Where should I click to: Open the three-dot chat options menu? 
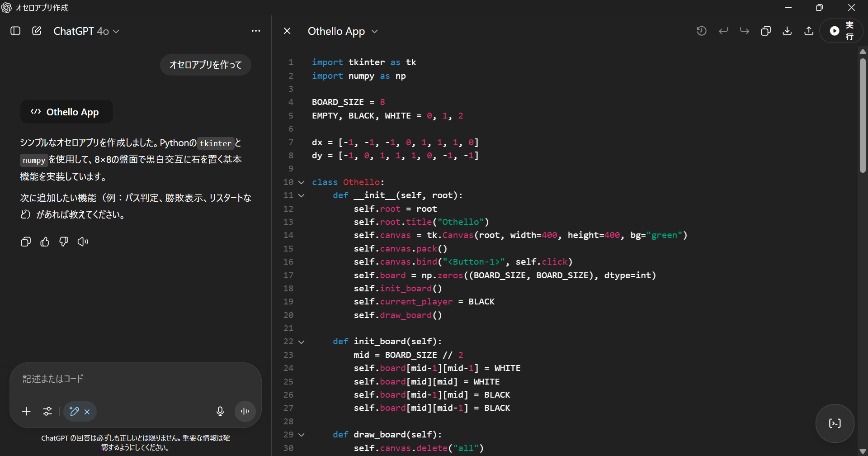256,31
